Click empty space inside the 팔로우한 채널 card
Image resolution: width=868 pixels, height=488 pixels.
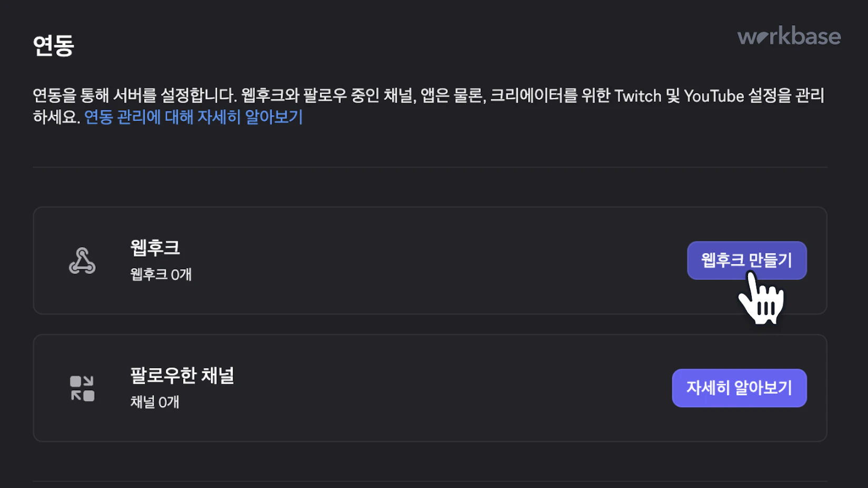click(x=421, y=389)
